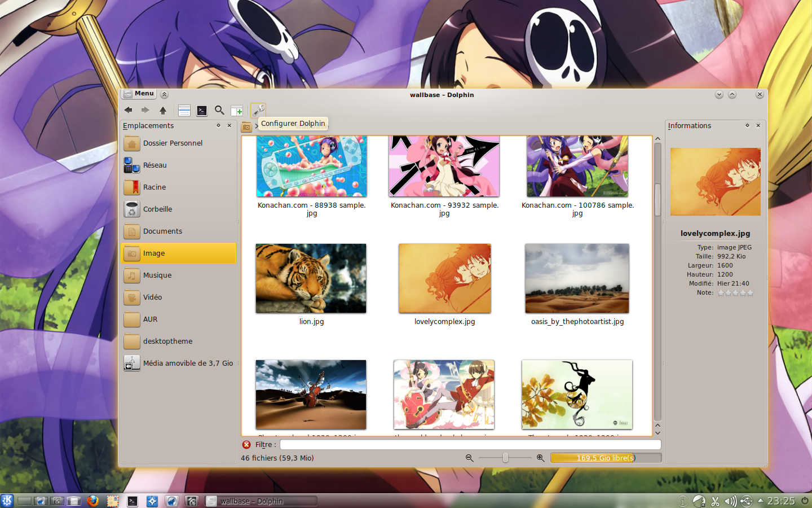The width and height of the screenshot is (812, 508).
Task: Click the '46 fichiers (59,3 Mio)' status text
Action: click(x=277, y=458)
